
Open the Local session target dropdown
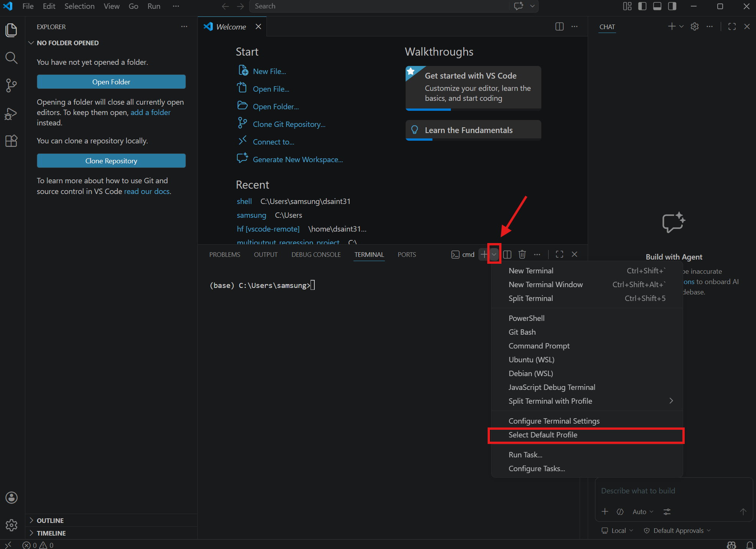[617, 530]
